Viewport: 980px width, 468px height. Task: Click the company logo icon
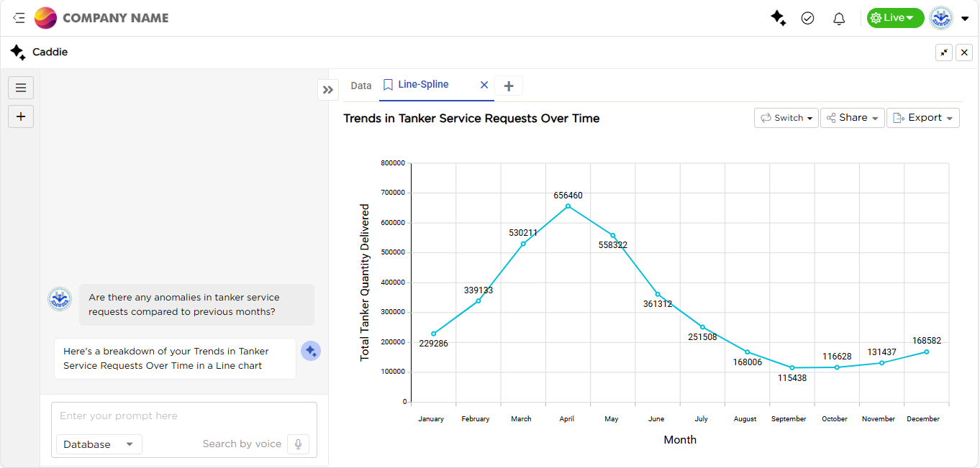click(x=45, y=18)
